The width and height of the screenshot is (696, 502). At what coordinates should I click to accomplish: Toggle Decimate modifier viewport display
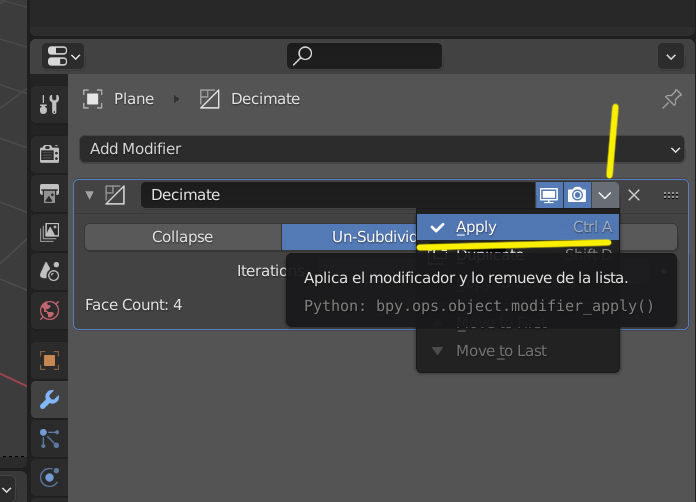pyautogui.click(x=549, y=195)
